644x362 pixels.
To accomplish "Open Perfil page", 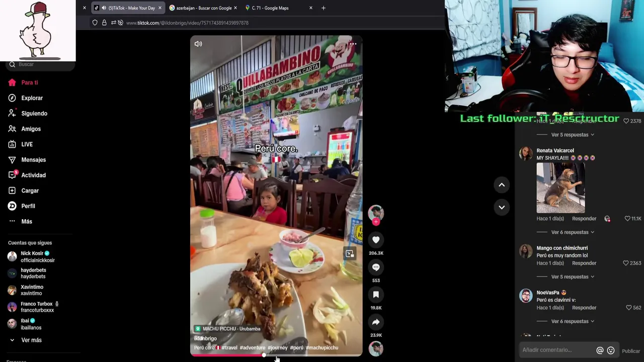I will 28,206.
